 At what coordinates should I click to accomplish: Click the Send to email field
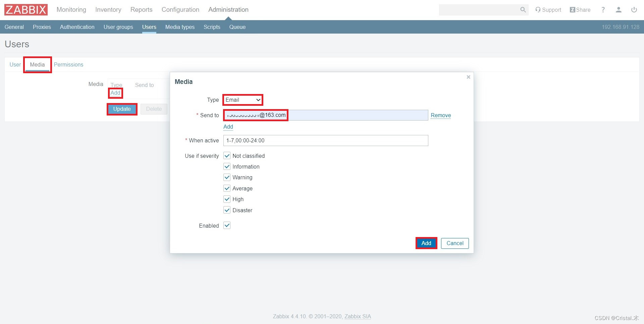point(326,115)
